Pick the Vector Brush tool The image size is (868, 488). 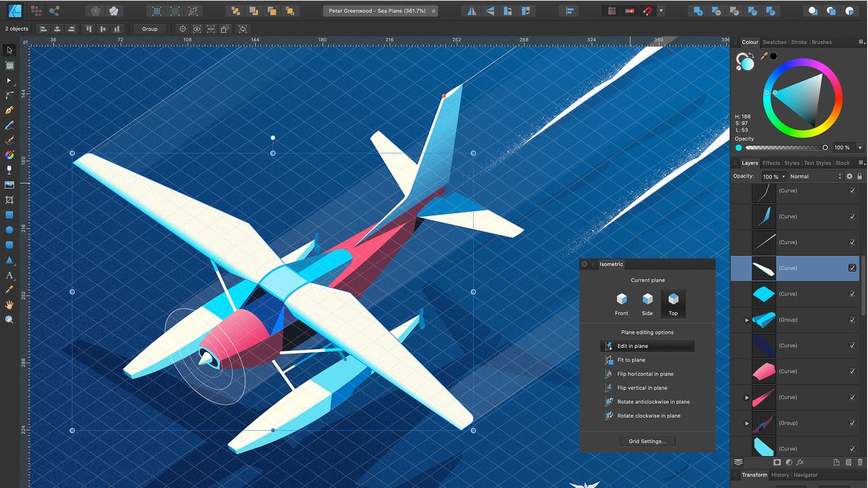pyautogui.click(x=9, y=140)
